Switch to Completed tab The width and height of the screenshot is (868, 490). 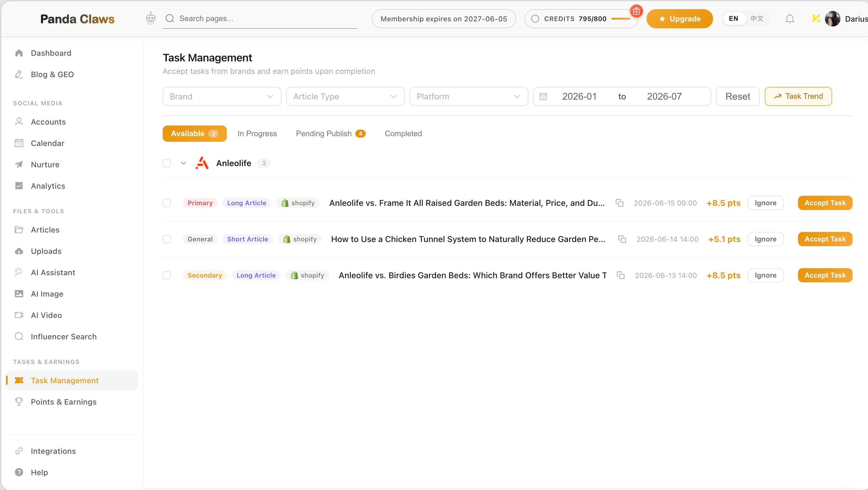coord(403,134)
